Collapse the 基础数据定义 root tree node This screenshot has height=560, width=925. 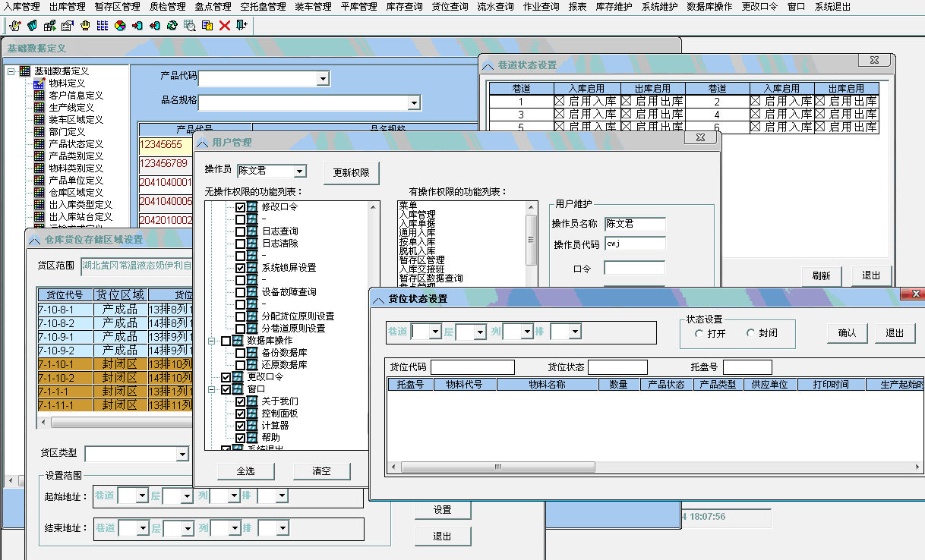[x=10, y=71]
